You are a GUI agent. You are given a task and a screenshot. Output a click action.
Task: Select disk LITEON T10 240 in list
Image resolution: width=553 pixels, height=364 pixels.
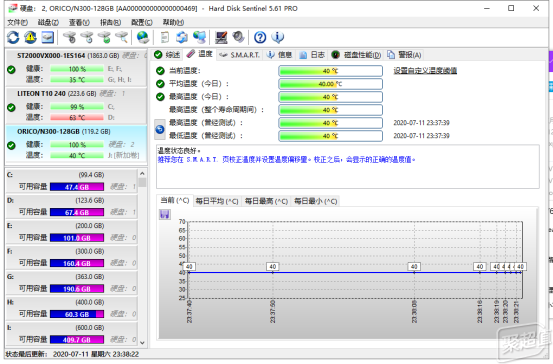[x=76, y=106]
